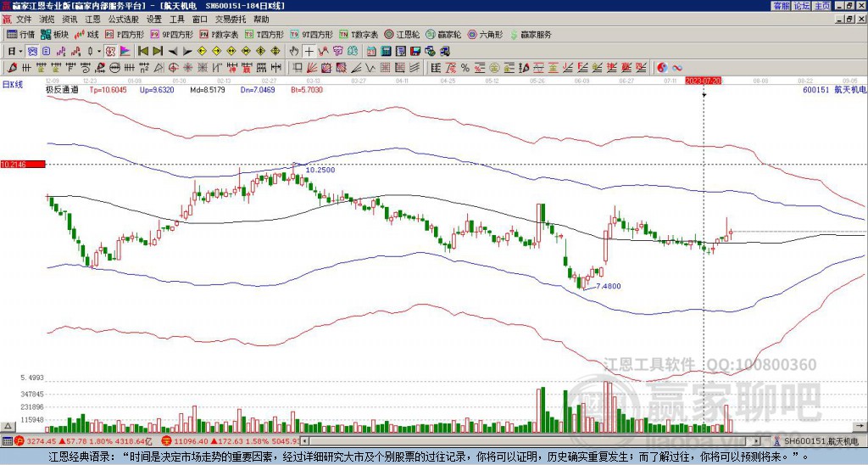Screen dimensions: 868x465
Task: Click the colored triangle flag icon
Action: (x=125, y=52)
